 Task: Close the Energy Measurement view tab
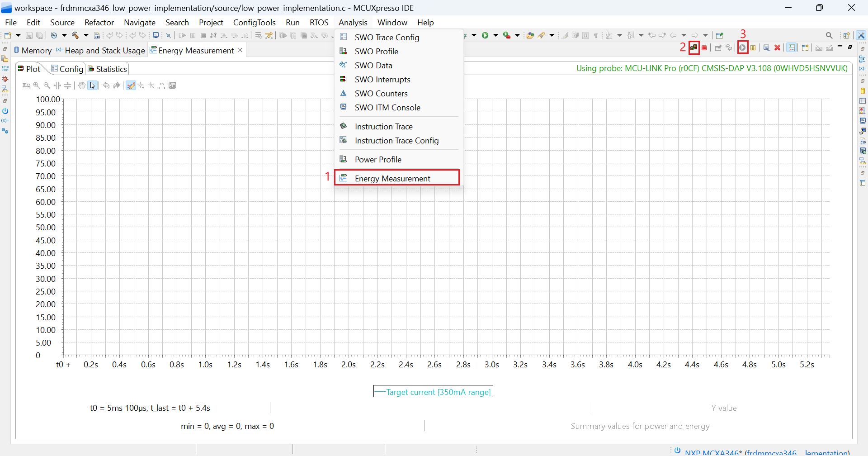(241, 50)
